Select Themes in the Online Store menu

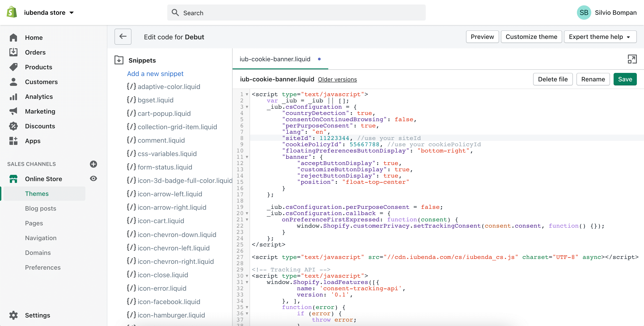pyautogui.click(x=37, y=193)
